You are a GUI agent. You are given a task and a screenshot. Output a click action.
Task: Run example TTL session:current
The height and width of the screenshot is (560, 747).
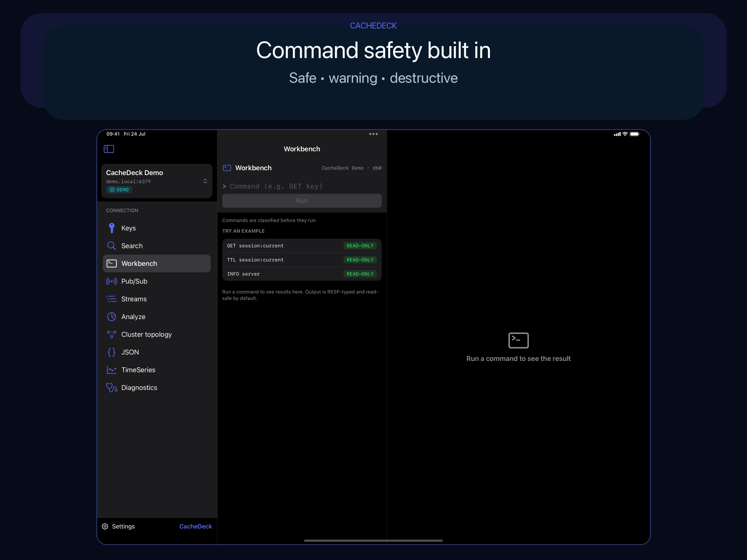302,260
